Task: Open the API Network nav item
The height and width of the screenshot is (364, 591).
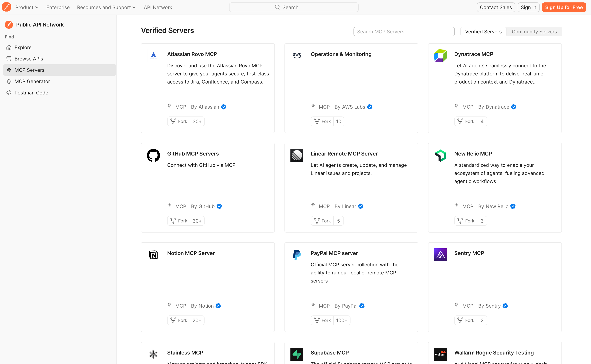Action: pyautogui.click(x=158, y=7)
